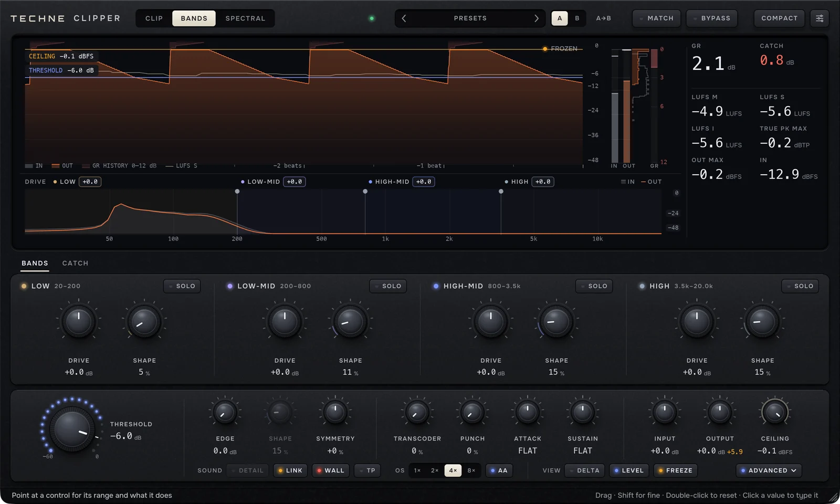Click the large THRESHOLD knob
The image size is (840, 504).
[71, 428]
